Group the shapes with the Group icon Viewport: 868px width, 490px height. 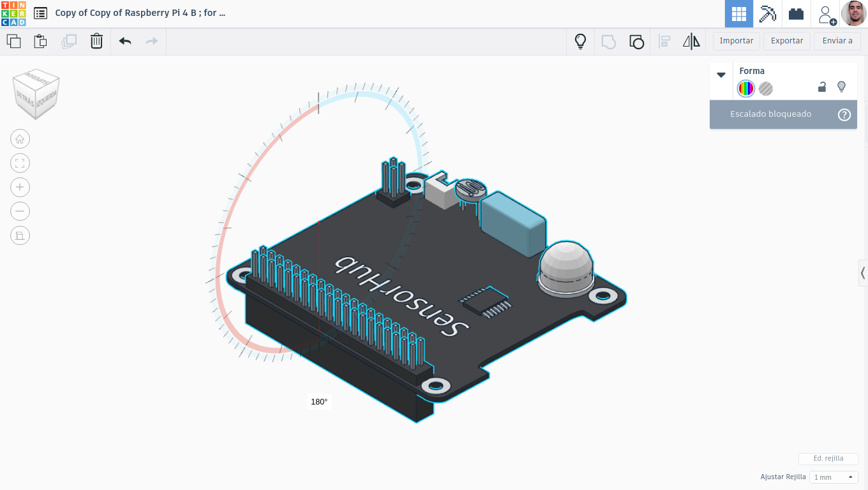pyautogui.click(x=609, y=42)
